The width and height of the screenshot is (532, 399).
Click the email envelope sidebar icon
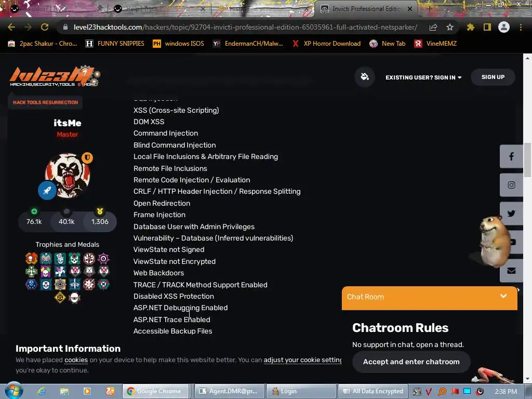(511, 270)
